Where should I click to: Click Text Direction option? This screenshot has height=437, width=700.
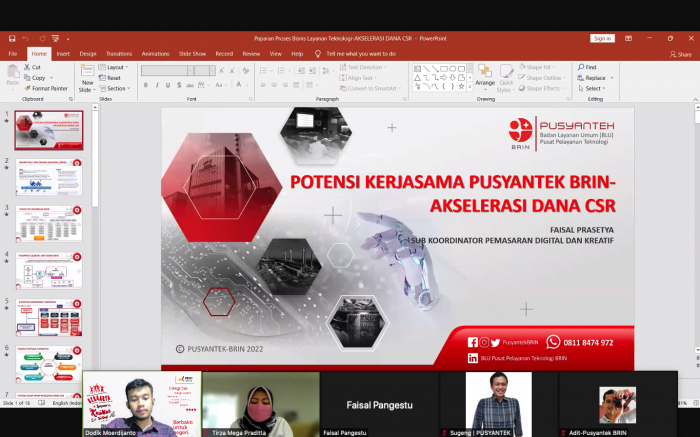(x=363, y=67)
